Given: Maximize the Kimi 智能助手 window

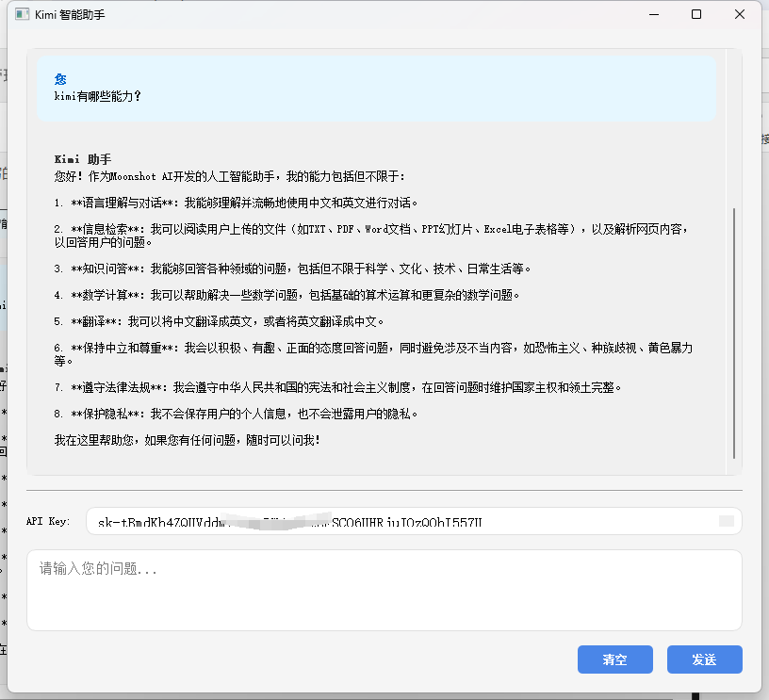Looking at the screenshot, I should (696, 14).
